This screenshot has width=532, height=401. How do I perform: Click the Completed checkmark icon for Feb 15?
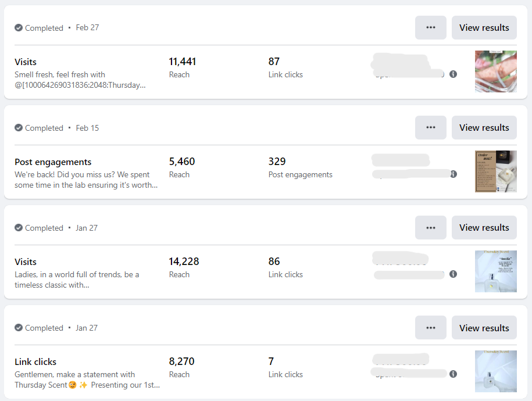point(19,128)
